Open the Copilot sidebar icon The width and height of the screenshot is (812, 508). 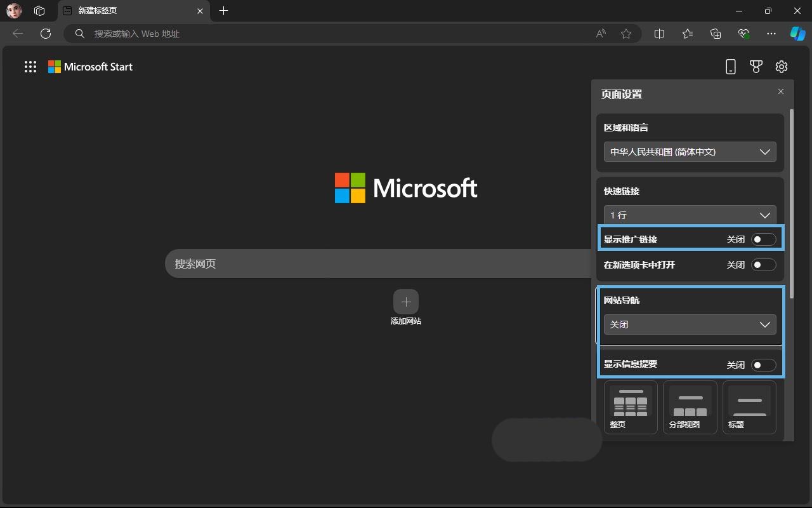click(x=797, y=34)
